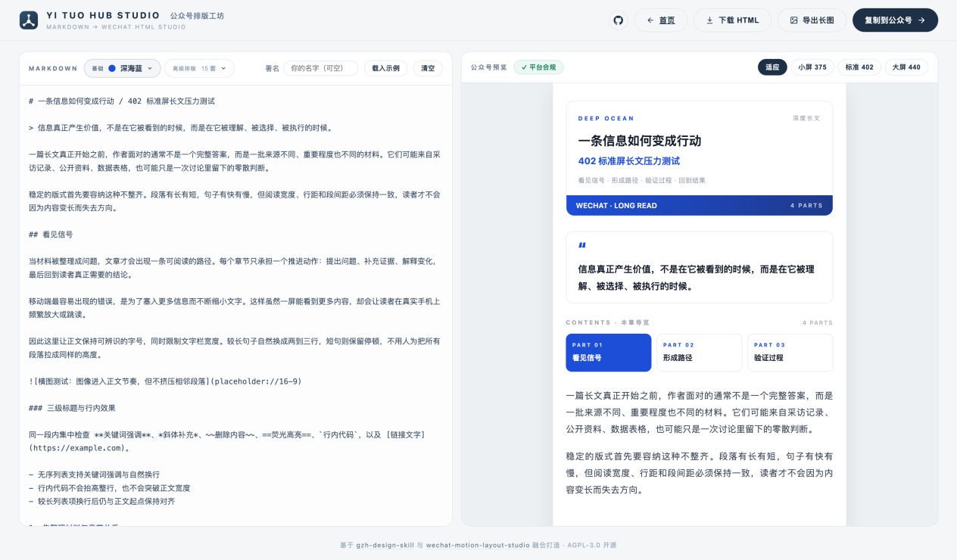Click 导出长图 export image button
This screenshot has height=560, width=957.
click(812, 20)
